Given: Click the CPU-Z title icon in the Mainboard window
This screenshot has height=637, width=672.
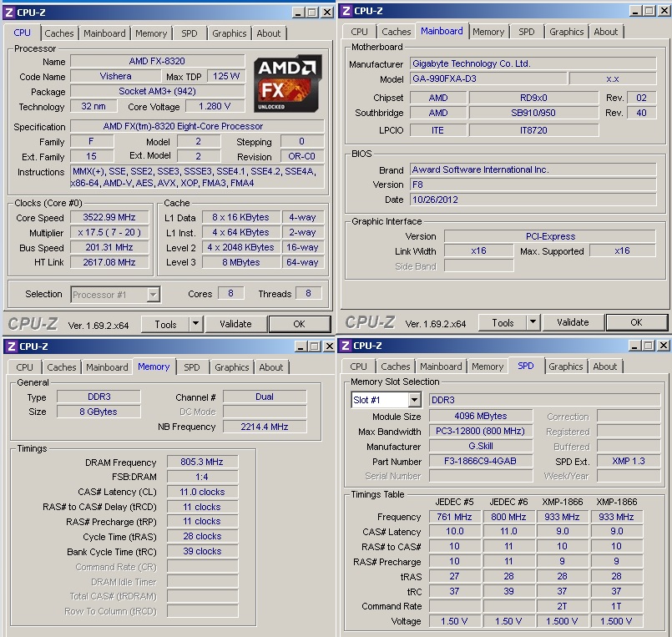Looking at the screenshot, I should tap(346, 11).
